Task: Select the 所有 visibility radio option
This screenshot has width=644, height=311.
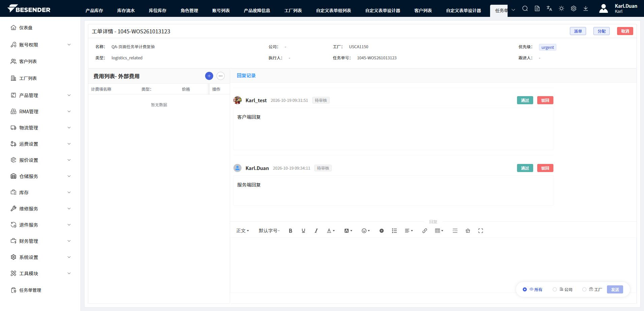Action: click(533, 289)
